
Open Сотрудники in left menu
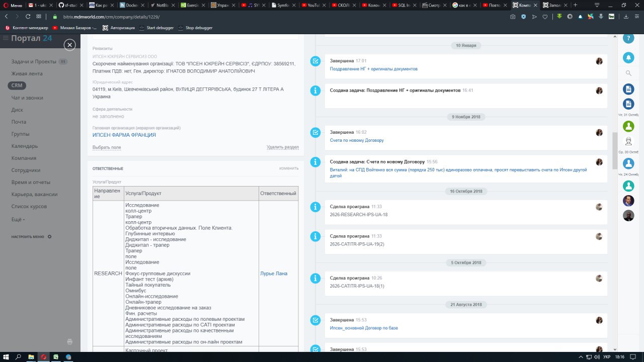coord(26,170)
